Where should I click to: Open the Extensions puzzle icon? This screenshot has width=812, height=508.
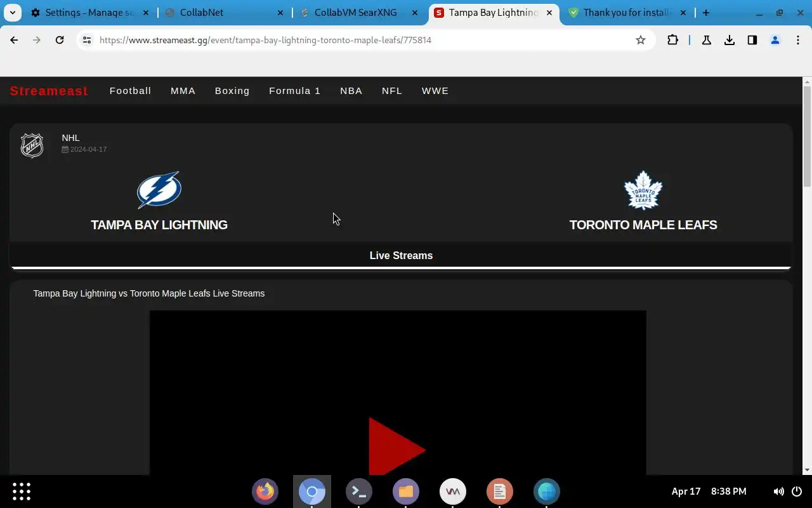click(673, 40)
